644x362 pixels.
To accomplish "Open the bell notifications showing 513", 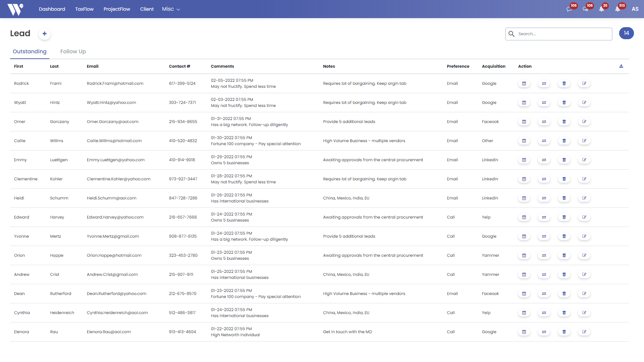I will [618, 9].
